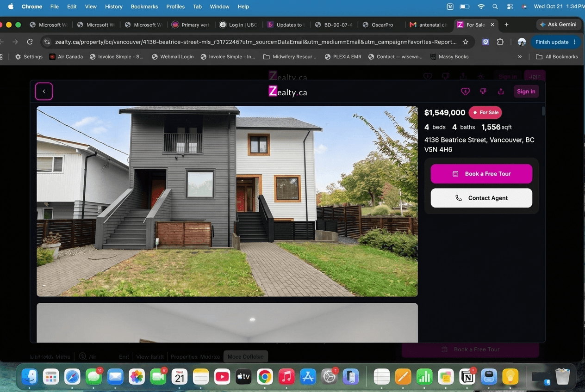Switch to the Log in UBC tab

pyautogui.click(x=238, y=24)
